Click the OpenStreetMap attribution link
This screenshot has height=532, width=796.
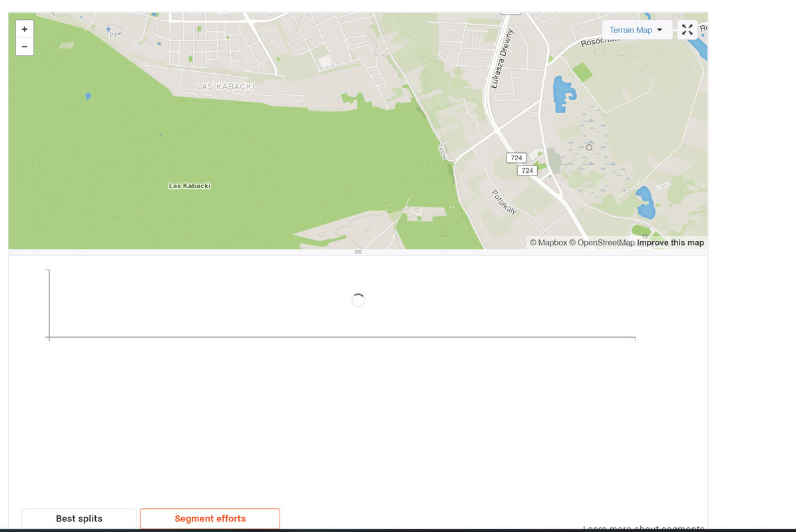[x=602, y=243]
